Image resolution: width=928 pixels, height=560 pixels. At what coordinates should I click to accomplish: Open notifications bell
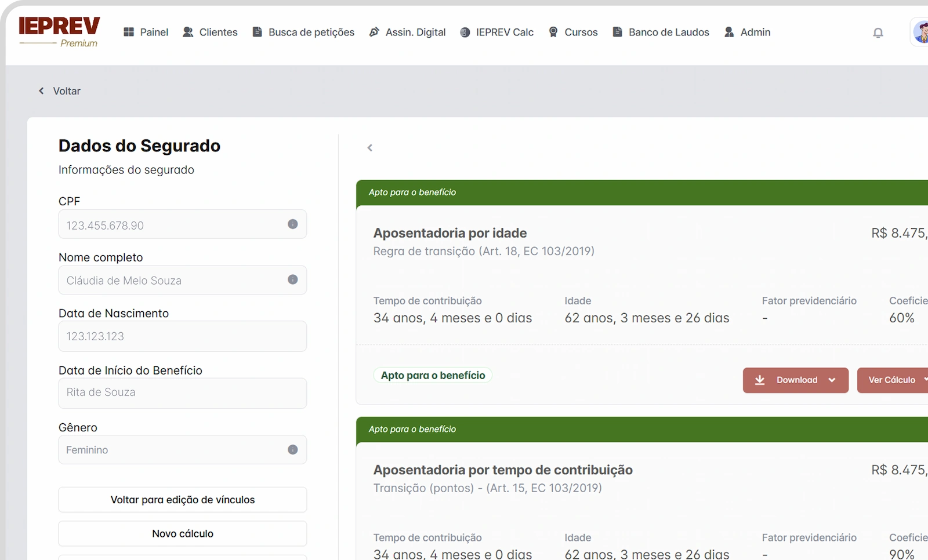(878, 33)
